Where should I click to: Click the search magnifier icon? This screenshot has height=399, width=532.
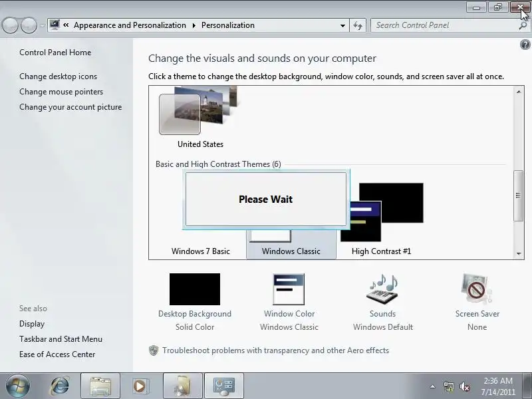tap(523, 25)
